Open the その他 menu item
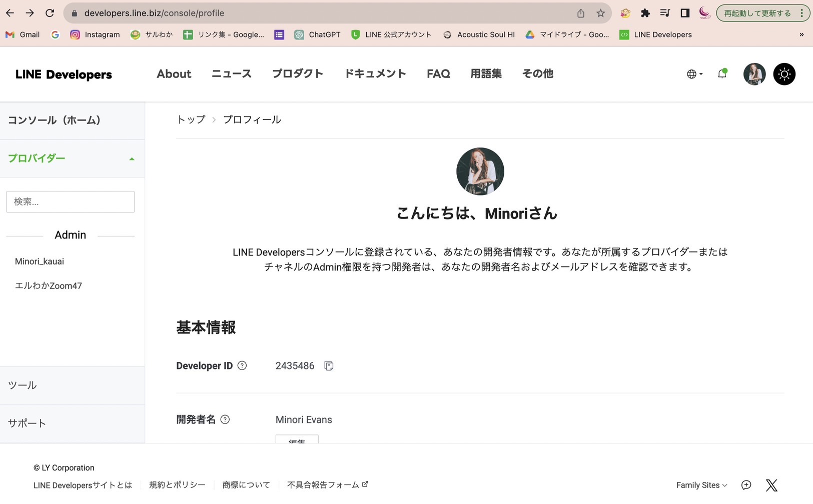Image resolution: width=813 pixels, height=504 pixels. [x=538, y=74]
